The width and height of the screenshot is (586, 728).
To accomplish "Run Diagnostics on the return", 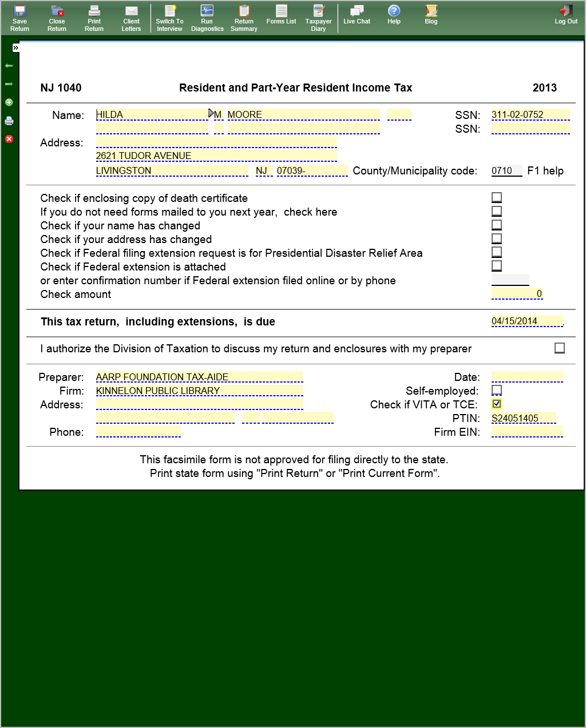I will point(207,18).
